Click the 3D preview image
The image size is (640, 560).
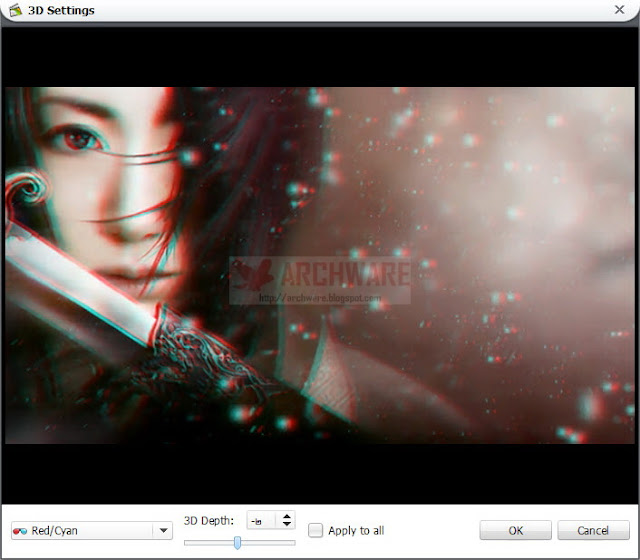pyautogui.click(x=320, y=265)
